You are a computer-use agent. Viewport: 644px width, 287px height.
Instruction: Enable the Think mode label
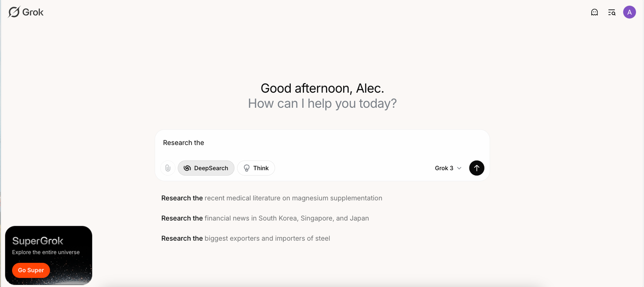tap(261, 168)
